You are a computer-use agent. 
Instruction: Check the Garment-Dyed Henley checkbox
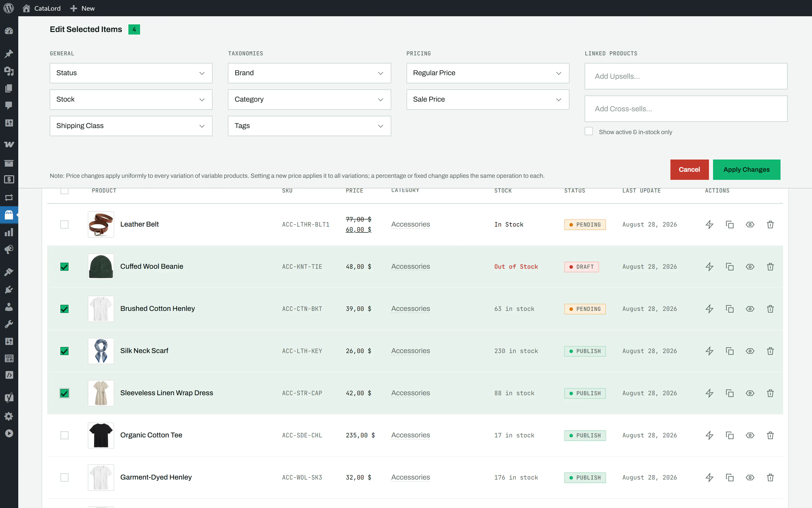tap(64, 478)
